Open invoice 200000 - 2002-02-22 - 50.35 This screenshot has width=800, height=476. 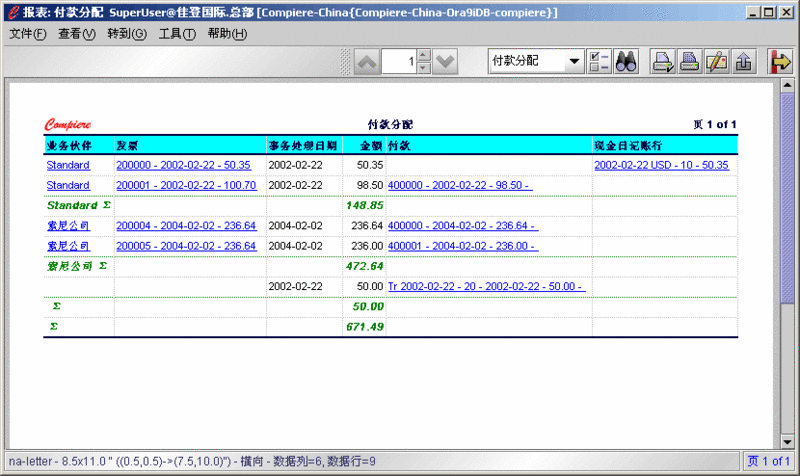click(183, 165)
